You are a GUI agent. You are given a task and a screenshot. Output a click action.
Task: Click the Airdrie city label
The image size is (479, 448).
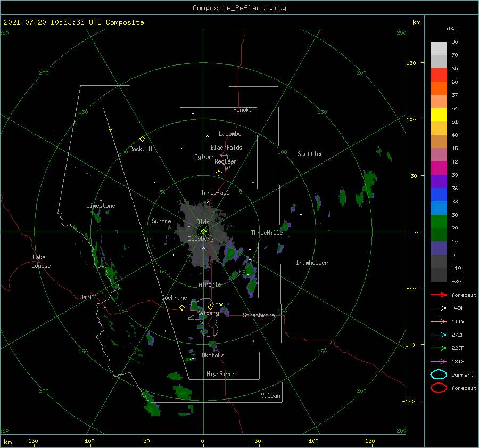[210, 284]
